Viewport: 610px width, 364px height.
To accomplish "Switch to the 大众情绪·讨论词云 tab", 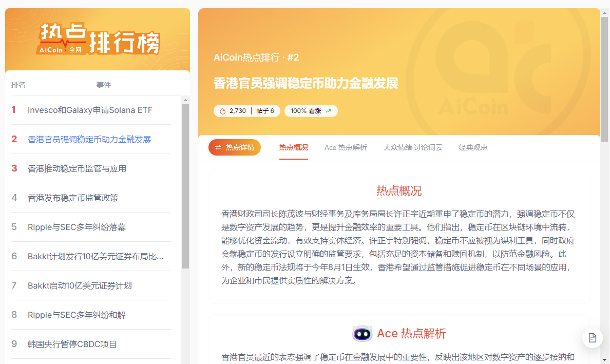I will tap(413, 148).
